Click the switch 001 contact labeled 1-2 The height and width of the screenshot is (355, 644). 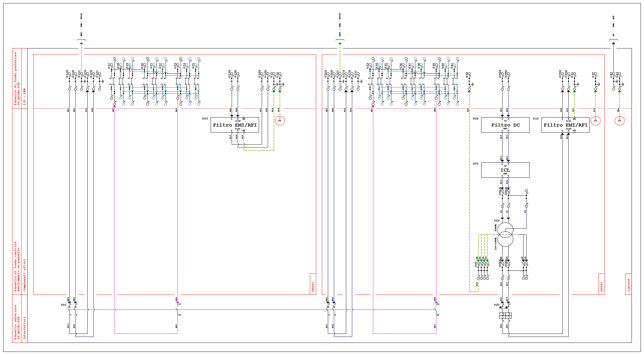tap(69, 309)
